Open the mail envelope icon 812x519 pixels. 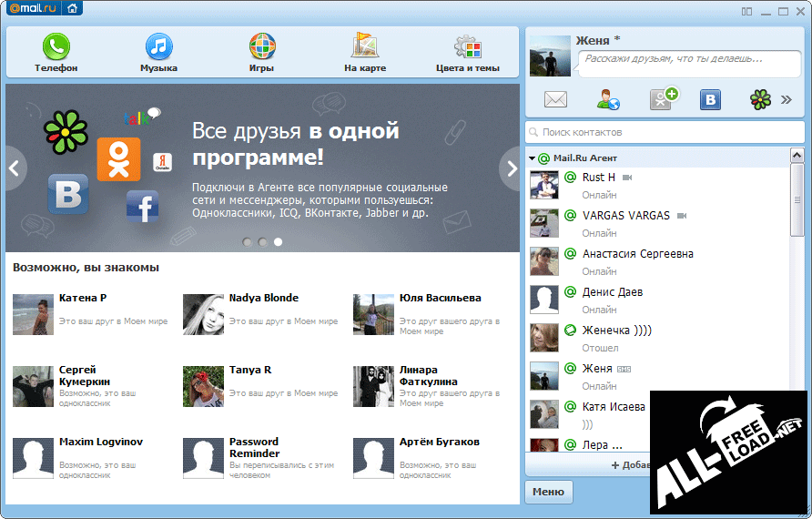pos(555,99)
